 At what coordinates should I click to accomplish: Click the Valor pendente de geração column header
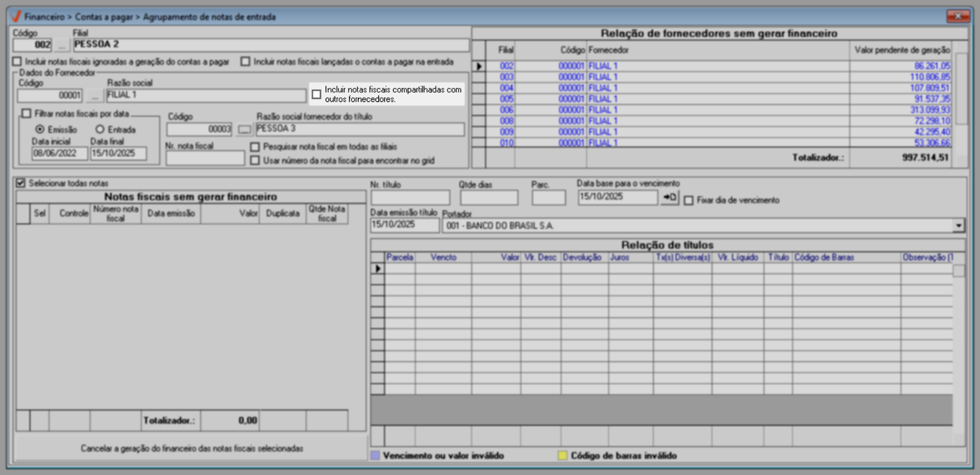coord(901,50)
